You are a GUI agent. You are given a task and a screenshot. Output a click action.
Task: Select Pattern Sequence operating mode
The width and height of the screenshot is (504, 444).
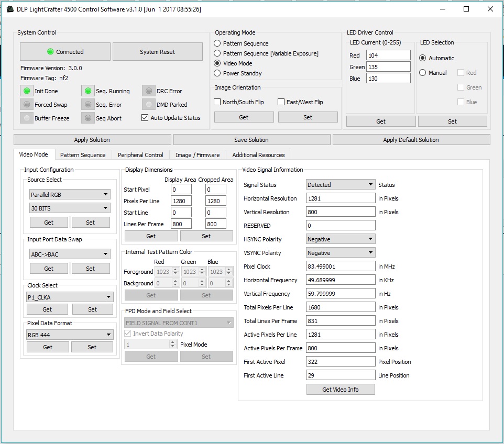point(217,43)
